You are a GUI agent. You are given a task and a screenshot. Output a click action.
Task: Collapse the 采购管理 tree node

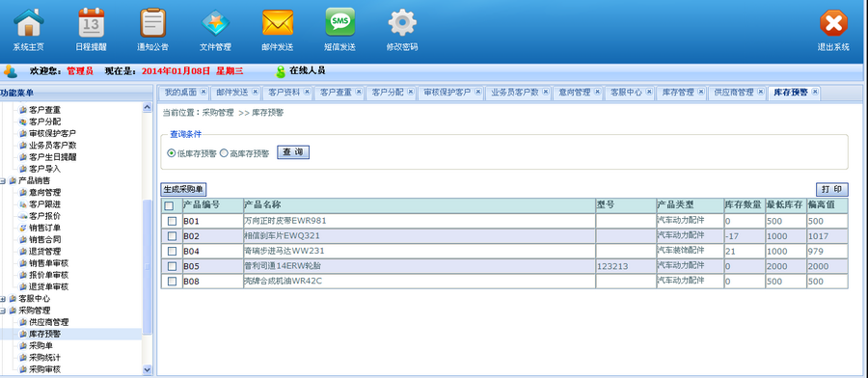pos(3,310)
